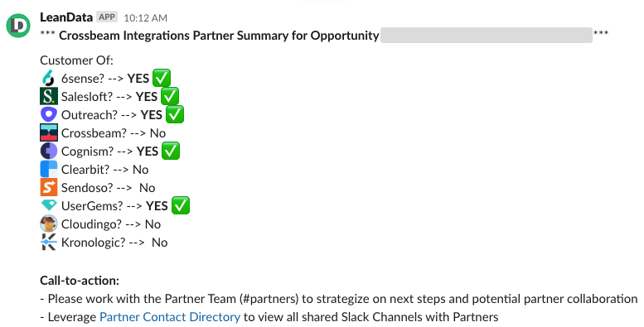The width and height of the screenshot is (644, 327).
Task: Click the Clearbit logo icon
Action: pos(48,169)
